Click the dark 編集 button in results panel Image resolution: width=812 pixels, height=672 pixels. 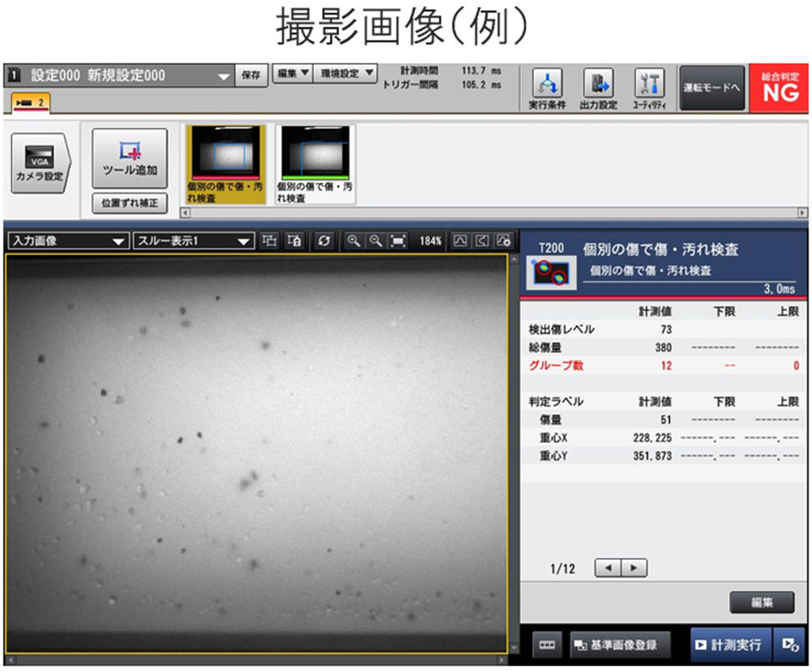pos(762,602)
